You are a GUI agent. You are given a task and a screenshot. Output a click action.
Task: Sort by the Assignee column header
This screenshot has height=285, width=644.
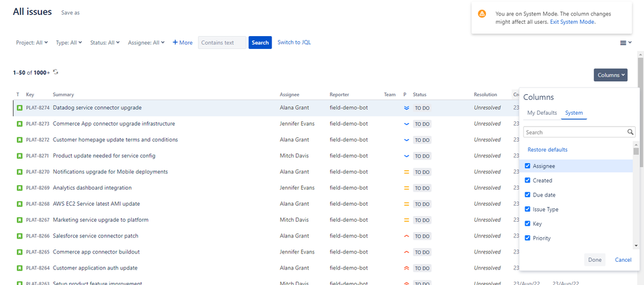click(290, 94)
